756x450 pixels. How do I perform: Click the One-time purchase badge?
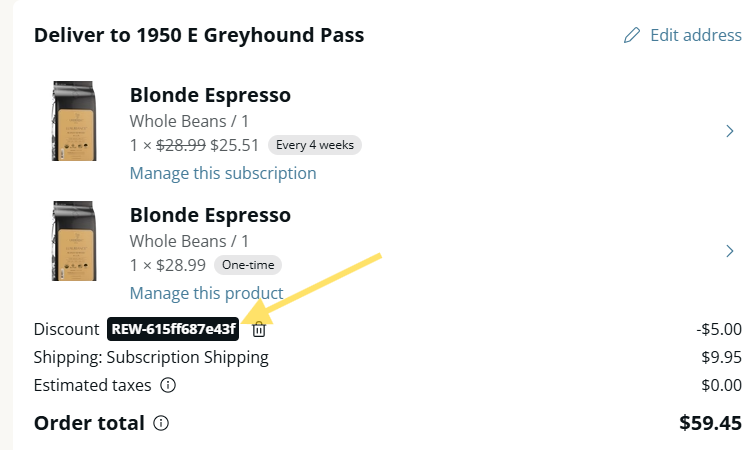point(249,265)
